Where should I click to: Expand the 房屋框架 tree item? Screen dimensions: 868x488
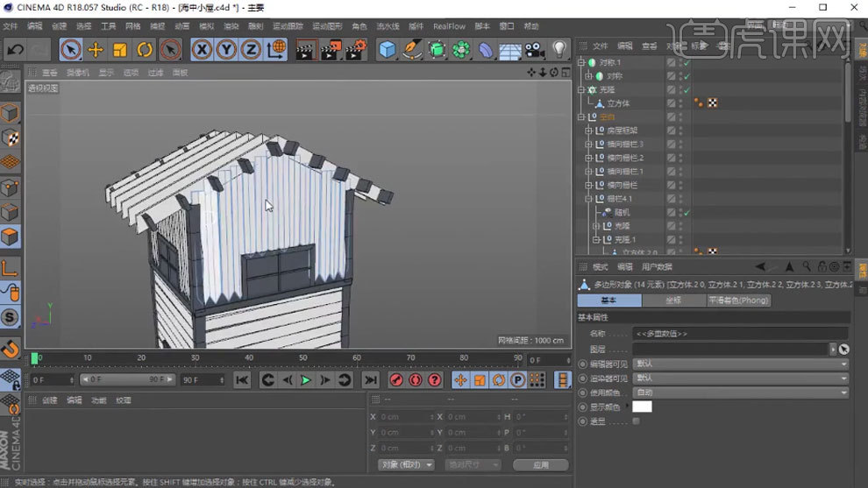589,131
